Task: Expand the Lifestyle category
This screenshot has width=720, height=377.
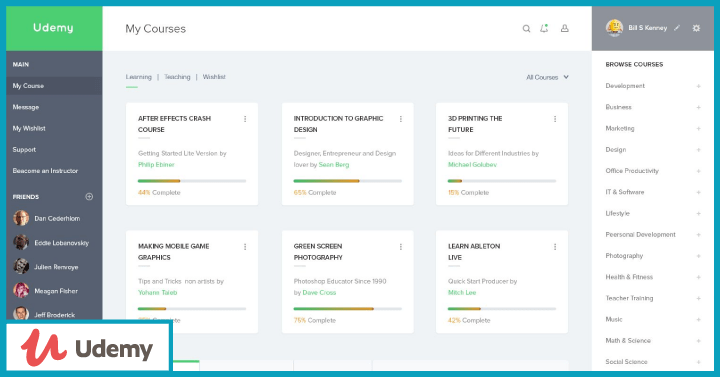Action: pyautogui.click(x=698, y=214)
